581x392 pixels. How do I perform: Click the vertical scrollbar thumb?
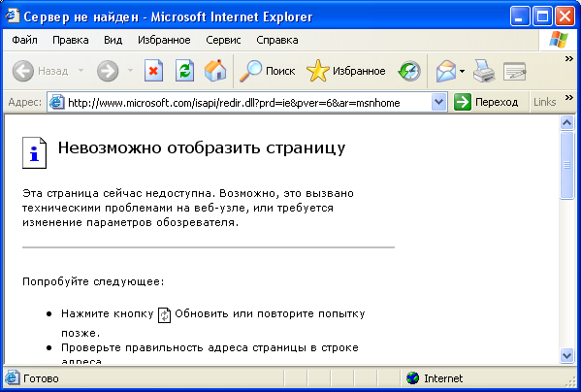566,165
